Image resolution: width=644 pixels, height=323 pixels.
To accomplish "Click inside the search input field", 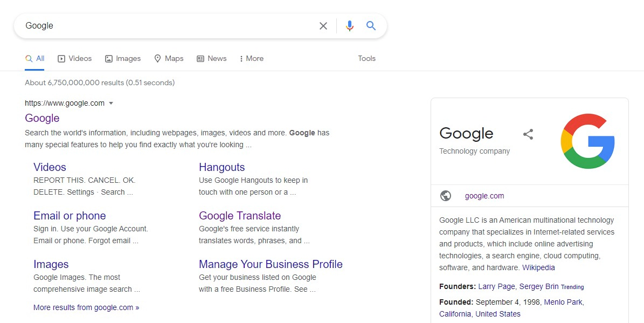I will click(x=162, y=25).
